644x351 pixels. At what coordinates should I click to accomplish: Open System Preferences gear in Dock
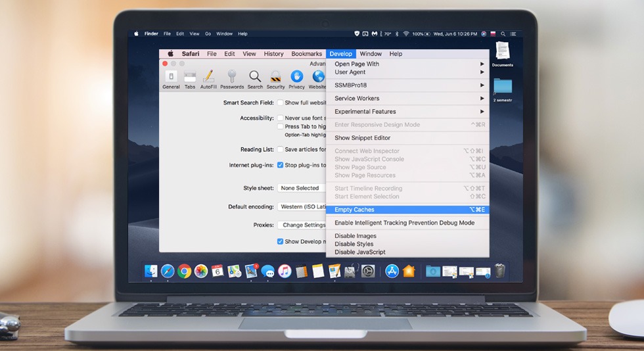368,271
